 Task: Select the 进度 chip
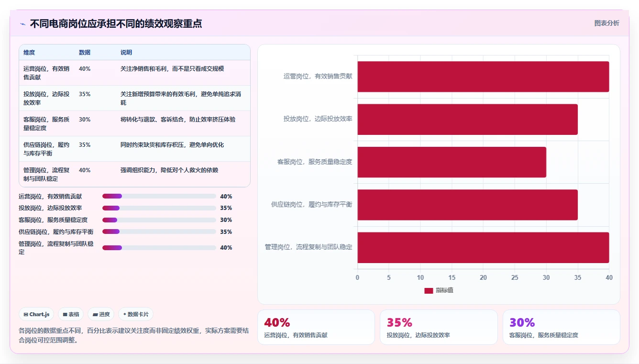coord(101,314)
